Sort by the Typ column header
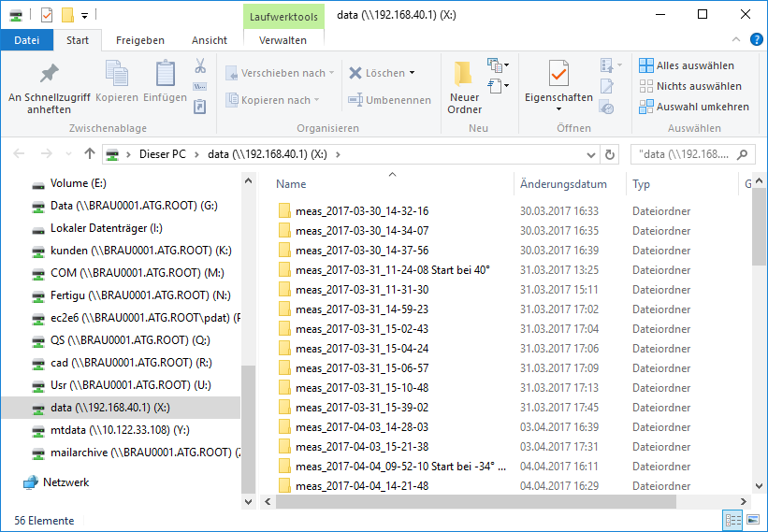The height and width of the screenshot is (532, 768). tap(641, 184)
